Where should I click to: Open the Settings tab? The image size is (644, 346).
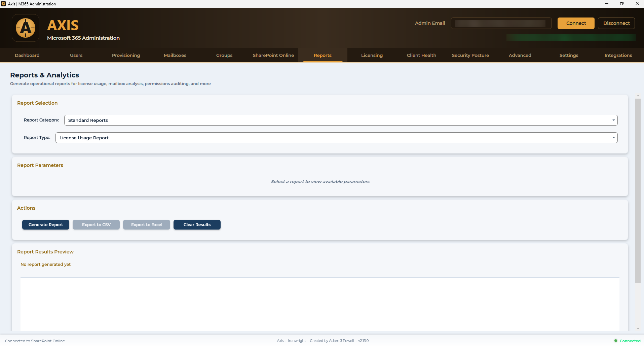click(569, 55)
